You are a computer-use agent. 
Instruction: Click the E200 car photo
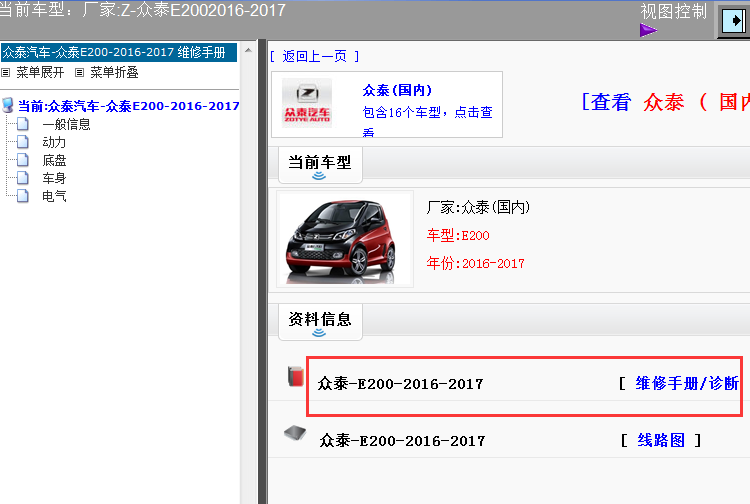tap(344, 239)
